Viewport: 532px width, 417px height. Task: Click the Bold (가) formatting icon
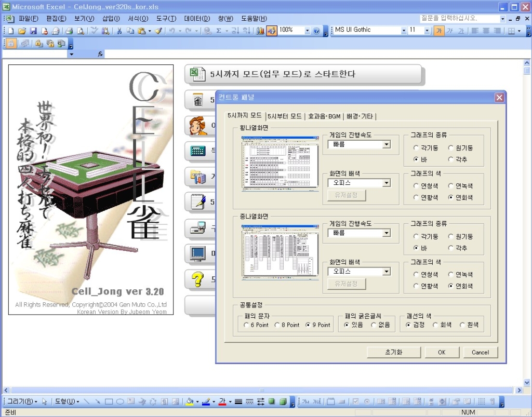[x=438, y=31]
